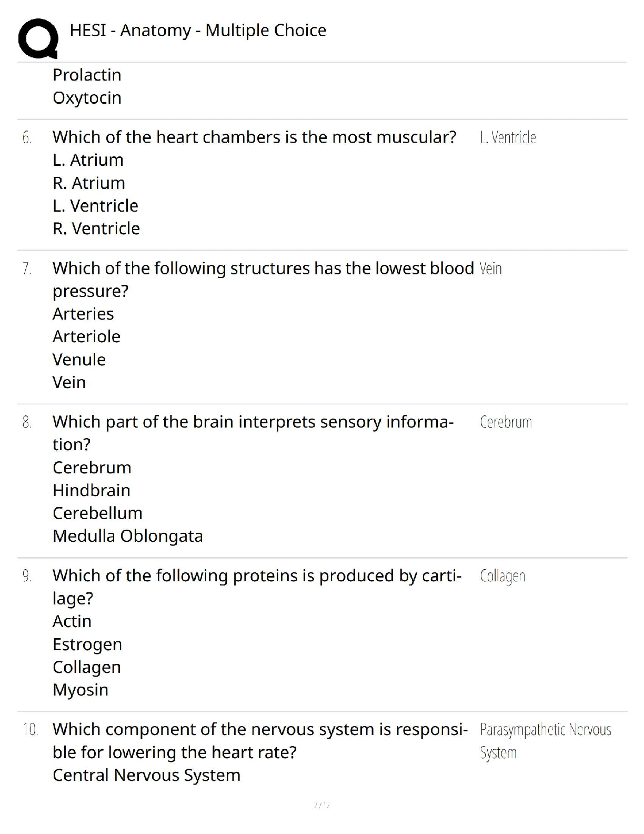Select the Venule answer choice
Image resolution: width=644 pixels, height=834 pixels.
pos(79,360)
